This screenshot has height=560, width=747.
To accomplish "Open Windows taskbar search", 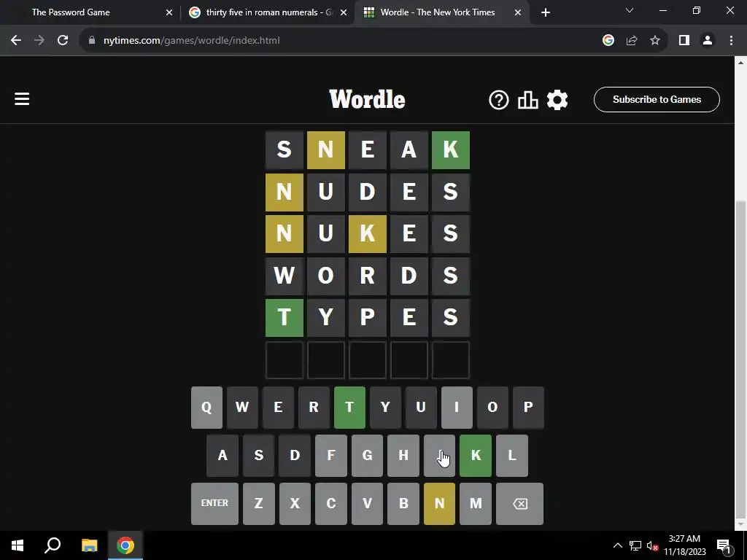I will [53, 545].
